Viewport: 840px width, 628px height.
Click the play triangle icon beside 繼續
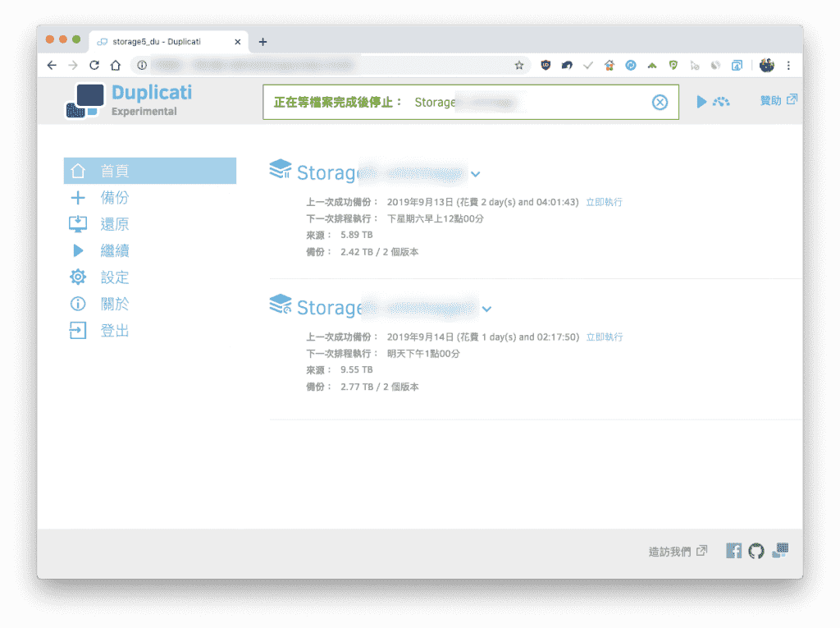point(78,250)
